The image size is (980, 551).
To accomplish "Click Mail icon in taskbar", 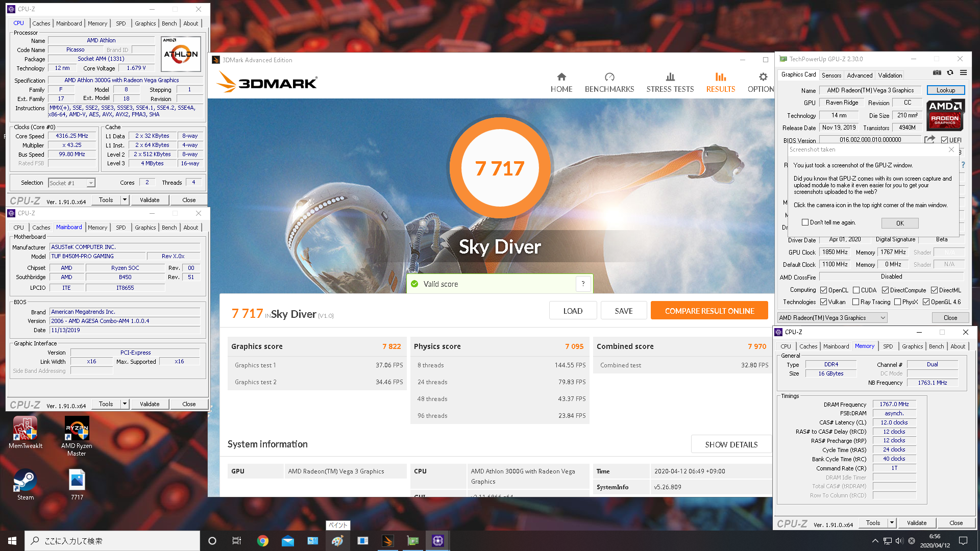I will click(287, 541).
